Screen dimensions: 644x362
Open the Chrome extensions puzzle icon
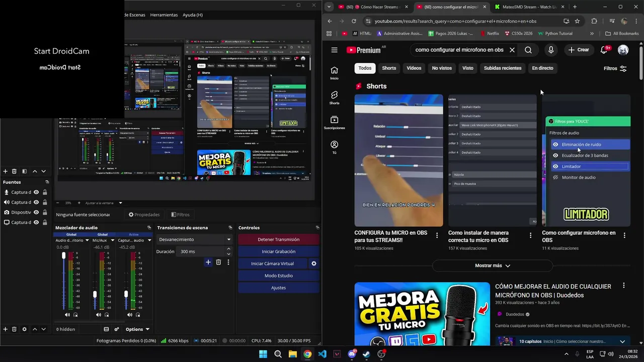[x=594, y=21]
